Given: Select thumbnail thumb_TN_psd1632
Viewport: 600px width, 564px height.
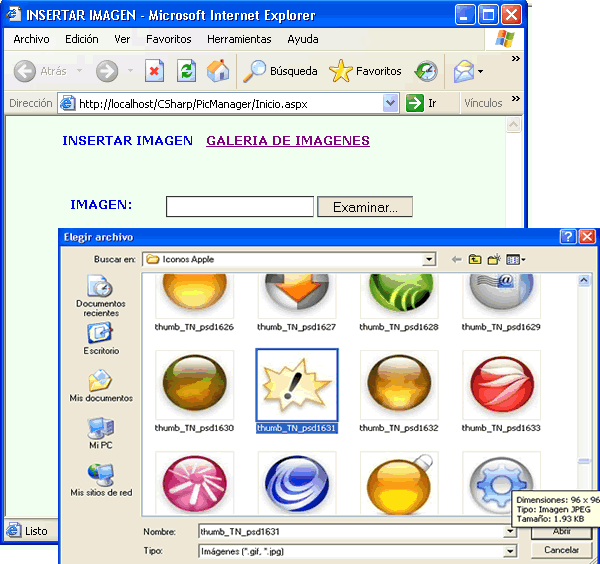Looking at the screenshot, I should pyautogui.click(x=399, y=391).
